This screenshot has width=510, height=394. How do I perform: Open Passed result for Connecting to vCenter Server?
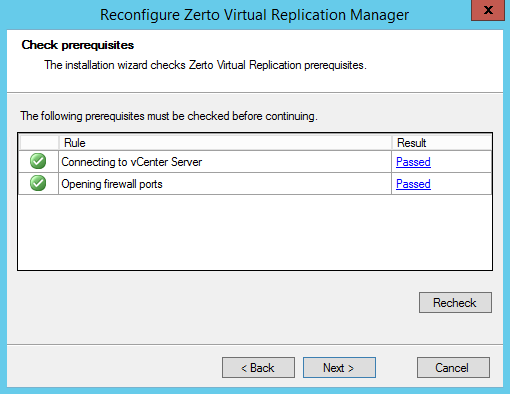[413, 162]
